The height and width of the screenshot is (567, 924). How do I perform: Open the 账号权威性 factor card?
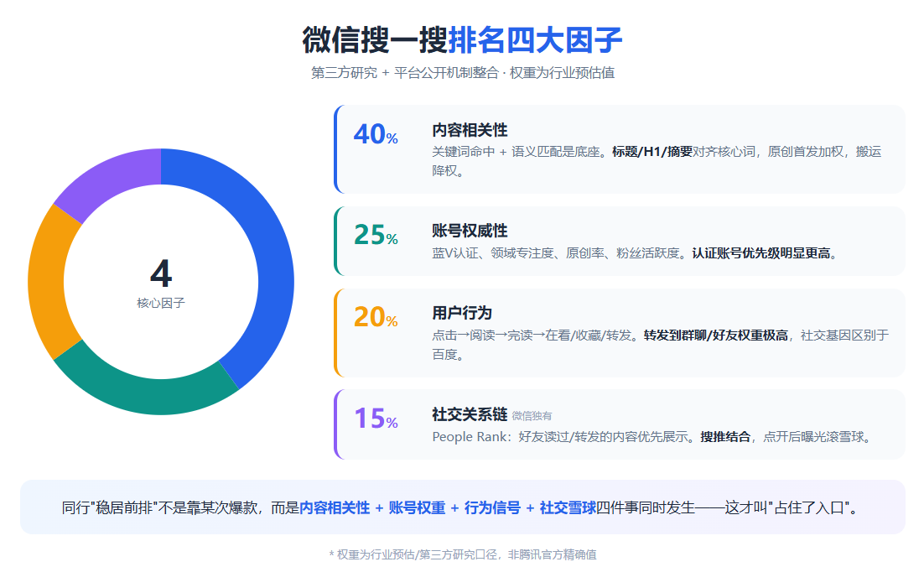coord(620,241)
